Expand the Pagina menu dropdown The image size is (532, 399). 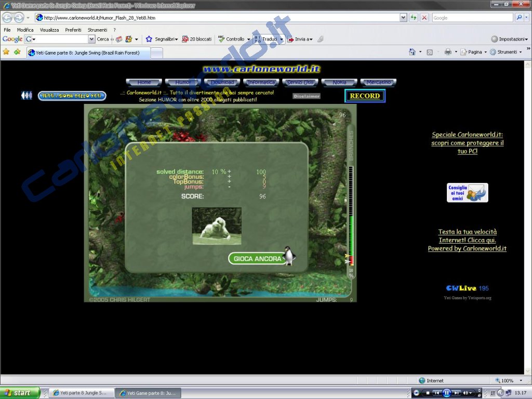coord(486,52)
